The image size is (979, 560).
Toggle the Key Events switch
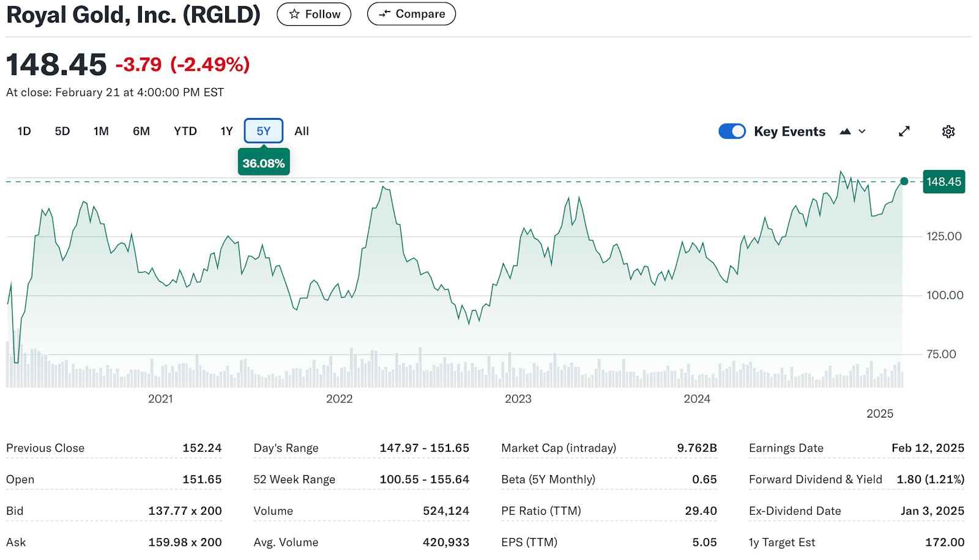point(732,131)
